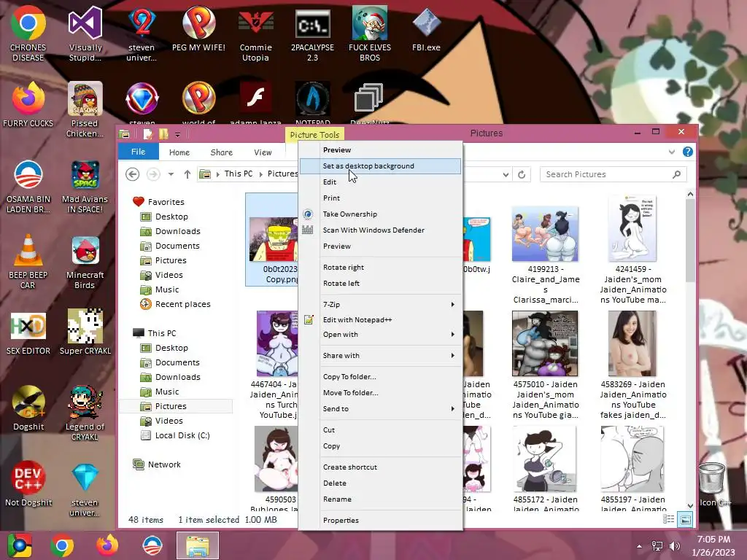
Task: Select Scan With Windows Defender
Action: tap(381, 230)
